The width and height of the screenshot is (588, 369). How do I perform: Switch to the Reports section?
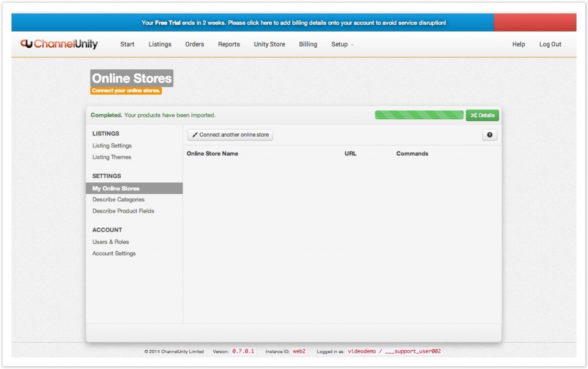[x=229, y=44]
